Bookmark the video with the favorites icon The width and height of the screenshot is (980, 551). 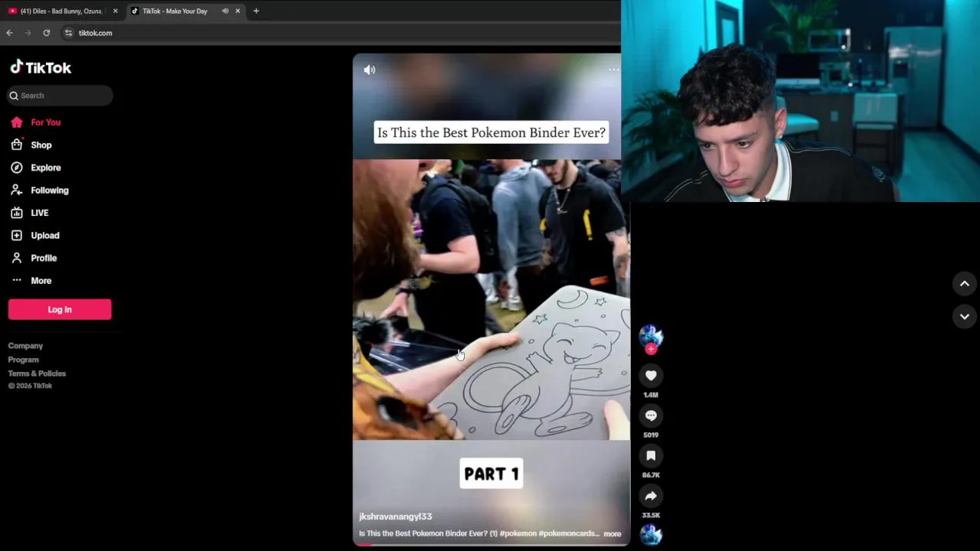coord(651,455)
